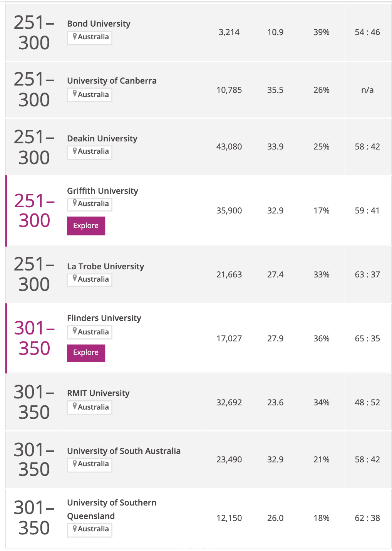Open University of South Australia link
This screenshot has height=551, width=392.
click(124, 451)
